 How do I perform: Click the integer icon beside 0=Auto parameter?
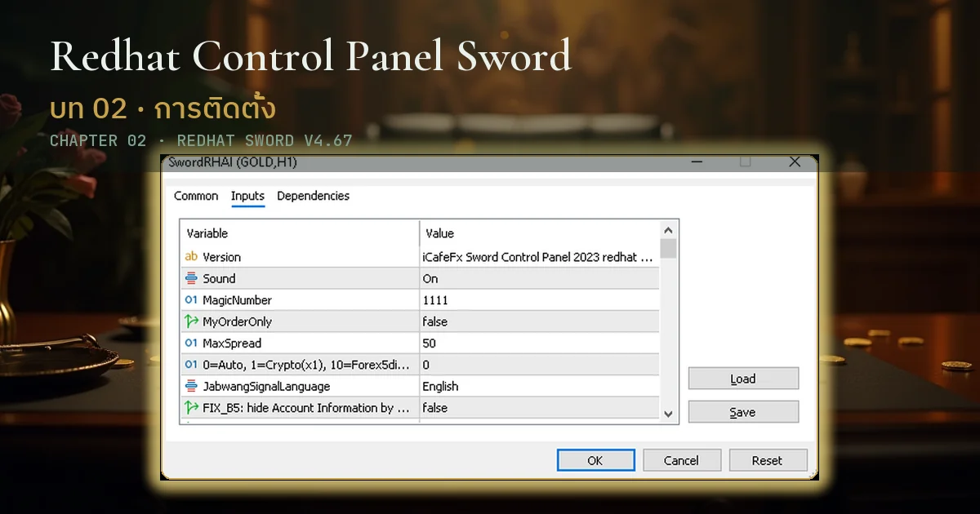[x=191, y=365]
